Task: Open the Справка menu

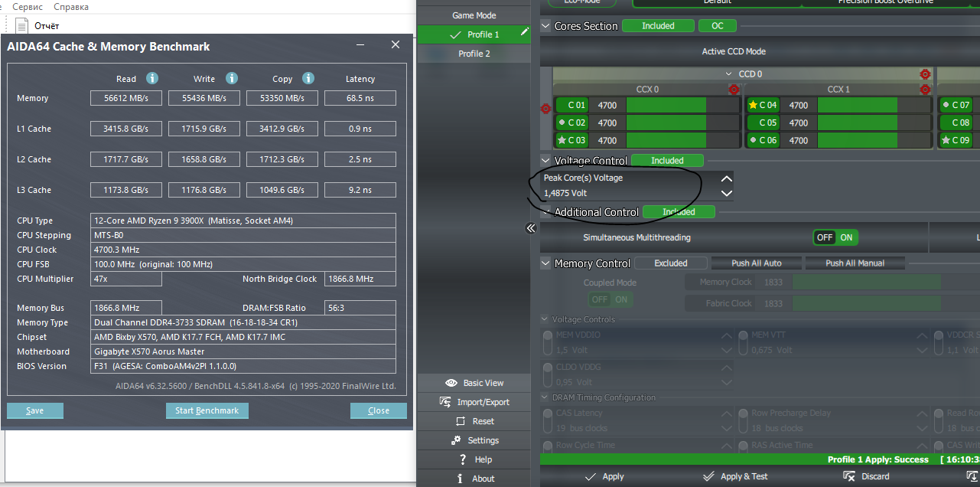Action: (x=71, y=7)
